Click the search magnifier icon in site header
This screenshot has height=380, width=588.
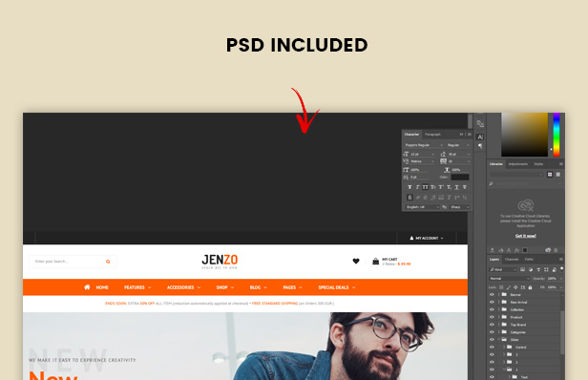tap(108, 262)
